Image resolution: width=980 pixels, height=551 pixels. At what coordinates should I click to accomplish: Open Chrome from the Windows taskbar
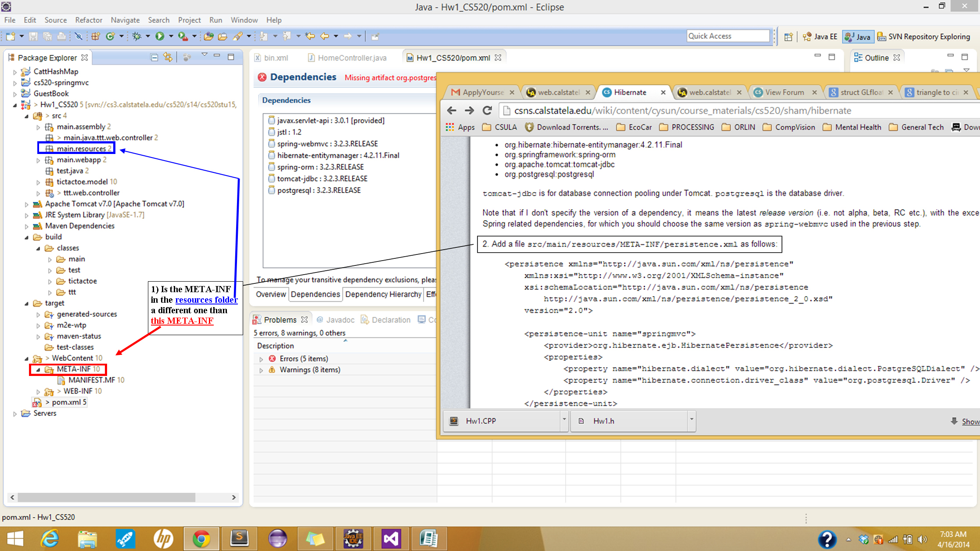(201, 539)
